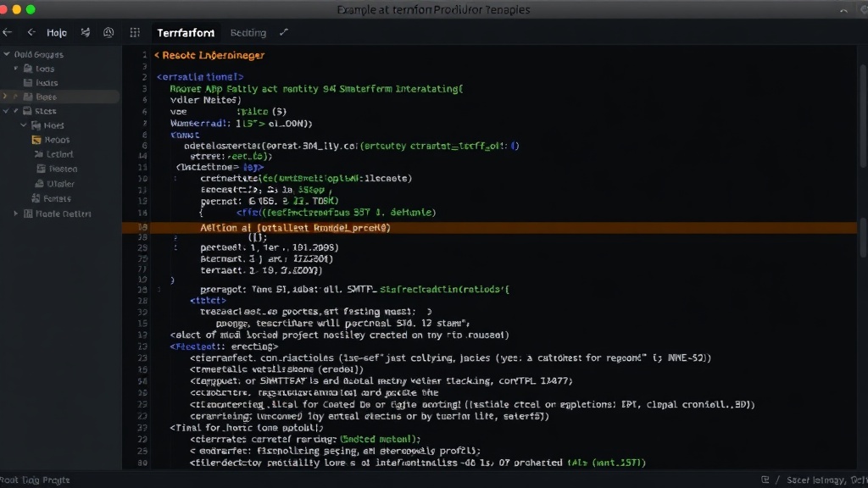Viewport: 868px width, 488px height.
Task: Collapse the Moet subfolder chevron
Action: tap(24, 125)
